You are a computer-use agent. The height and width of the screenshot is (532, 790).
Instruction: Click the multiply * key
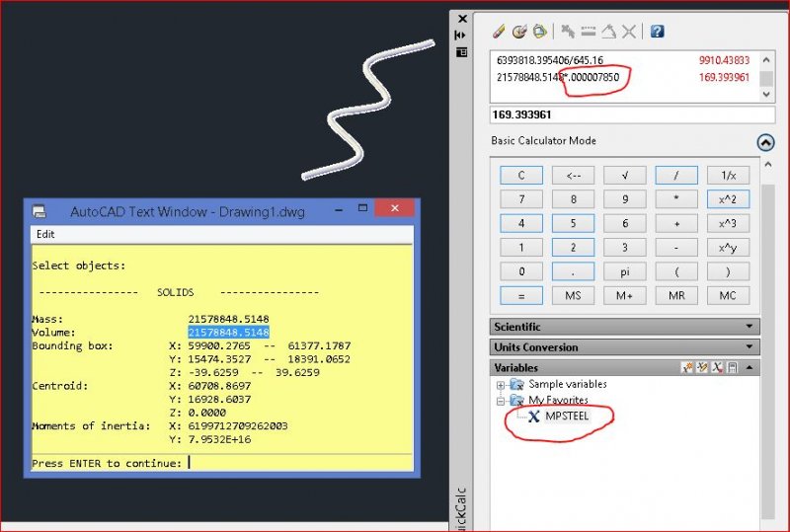point(676,199)
